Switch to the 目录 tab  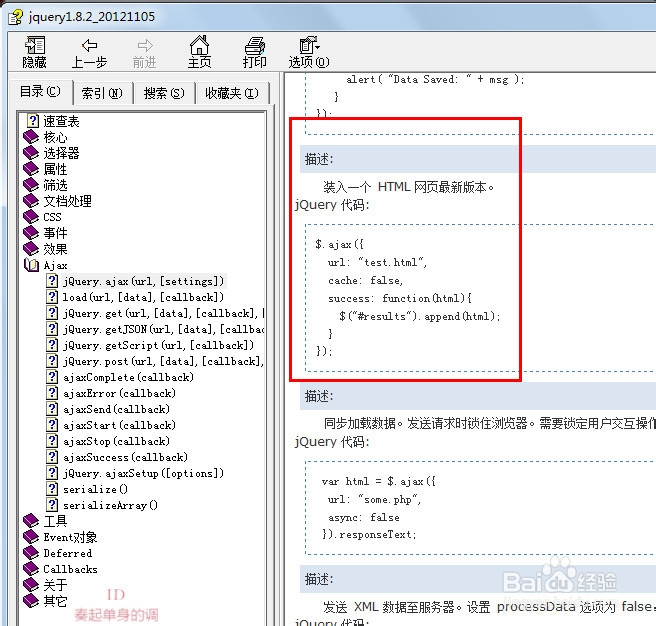[40, 91]
